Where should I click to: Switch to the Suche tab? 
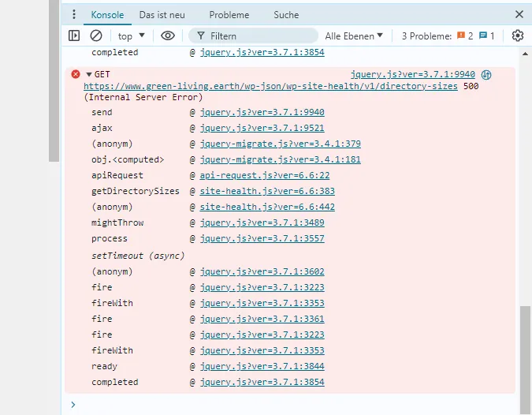(286, 15)
